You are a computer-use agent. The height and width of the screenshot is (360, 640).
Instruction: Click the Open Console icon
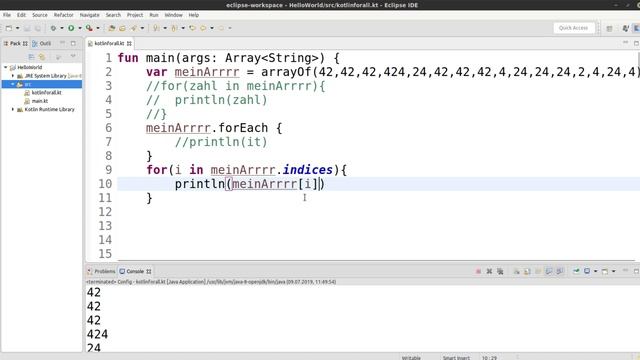pos(604,271)
